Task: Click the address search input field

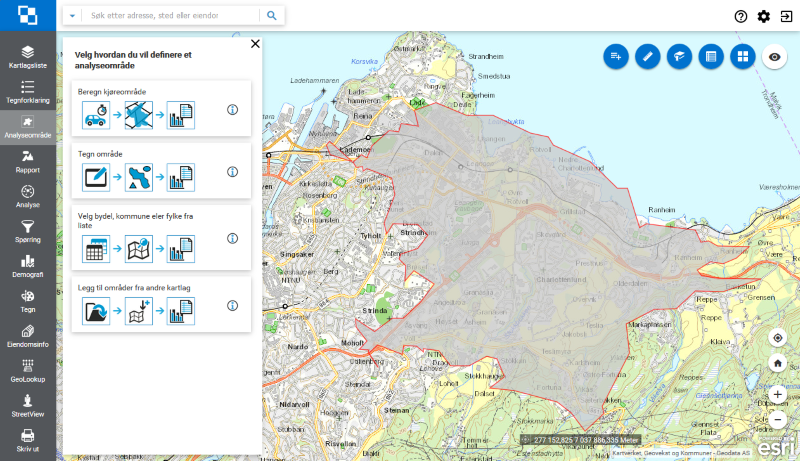Action: (x=170, y=16)
